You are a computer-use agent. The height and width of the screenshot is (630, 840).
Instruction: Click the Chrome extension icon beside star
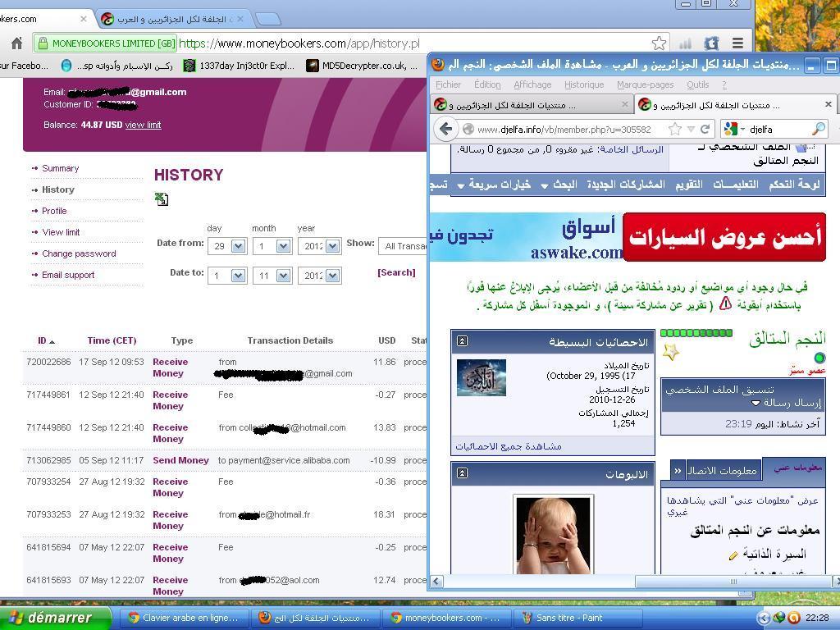pyautogui.click(x=711, y=43)
